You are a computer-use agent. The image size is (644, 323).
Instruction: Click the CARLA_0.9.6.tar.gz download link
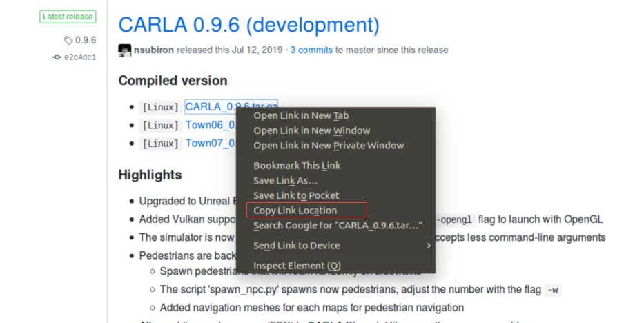click(207, 107)
